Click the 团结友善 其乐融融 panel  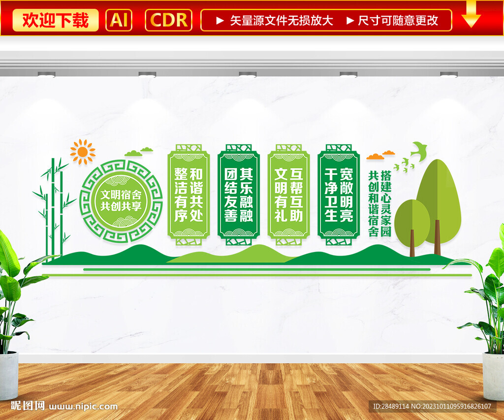(x=239, y=195)
